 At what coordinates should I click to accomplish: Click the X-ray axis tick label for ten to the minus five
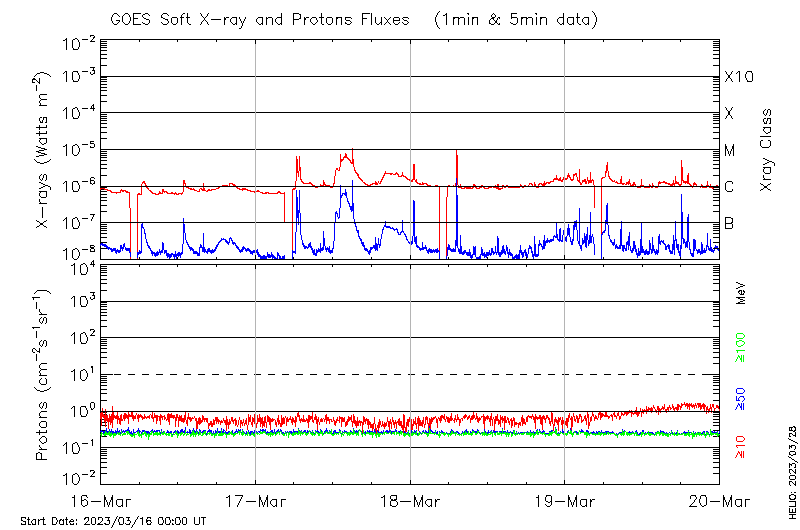tap(79, 149)
